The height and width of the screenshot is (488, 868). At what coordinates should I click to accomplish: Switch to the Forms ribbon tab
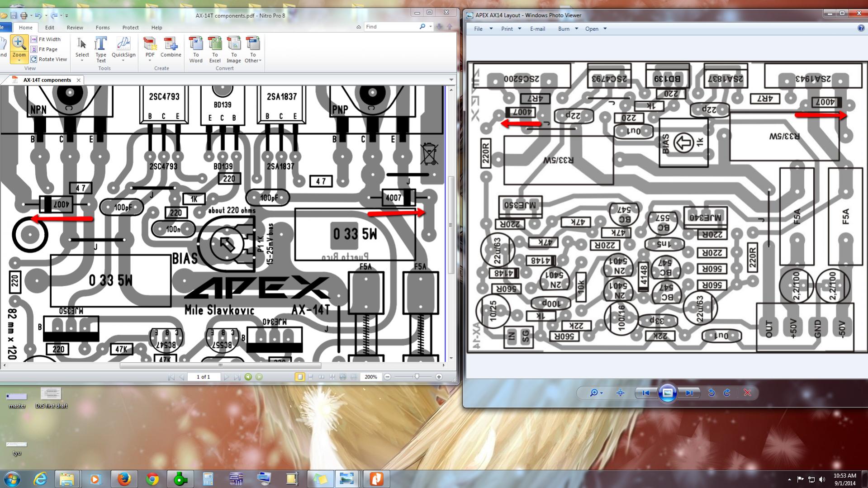103,28
